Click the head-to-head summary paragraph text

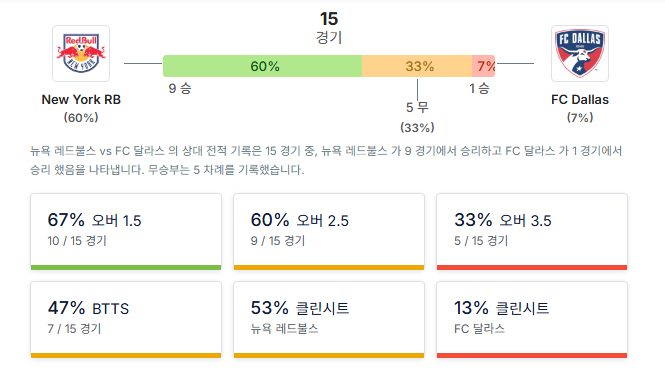coord(326,160)
